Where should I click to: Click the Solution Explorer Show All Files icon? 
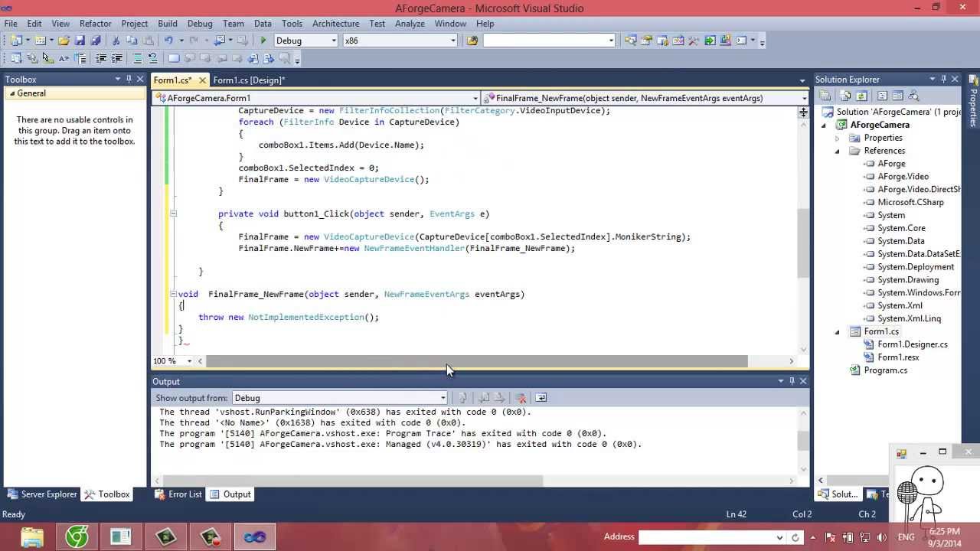845,96
